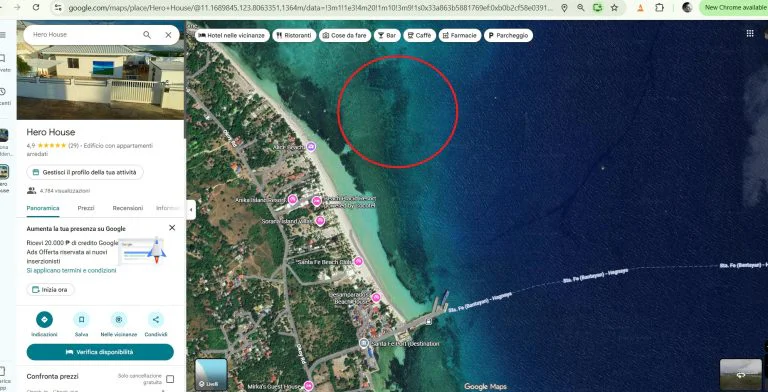Click the Alice Beach hotel pin

tap(311, 147)
